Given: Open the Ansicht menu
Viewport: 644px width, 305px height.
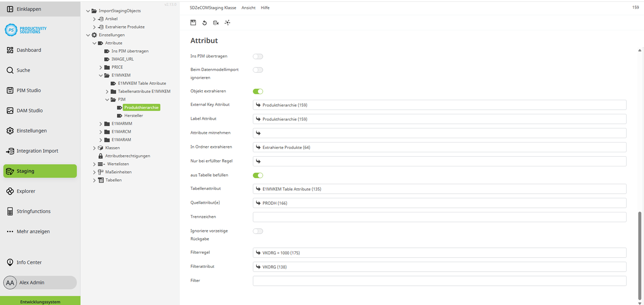Looking at the screenshot, I should (x=248, y=7).
